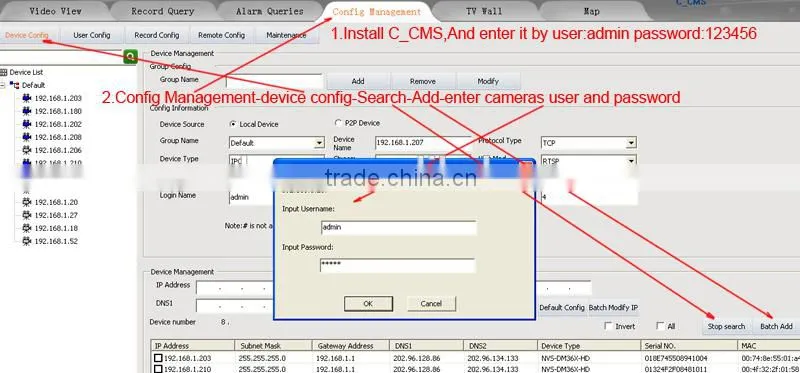
Task: Collapse the Default group in Device List
Action: point(3,85)
